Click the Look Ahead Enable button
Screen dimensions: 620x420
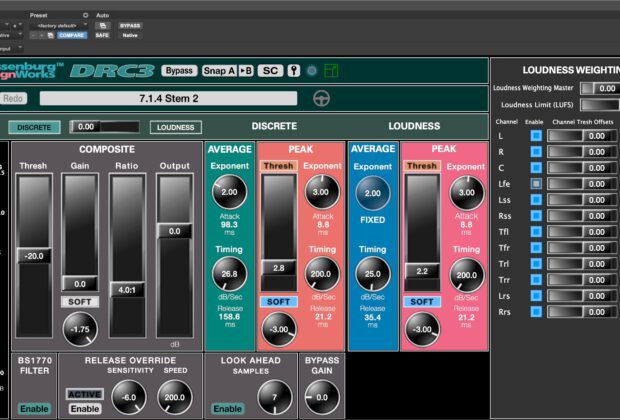[228, 409]
